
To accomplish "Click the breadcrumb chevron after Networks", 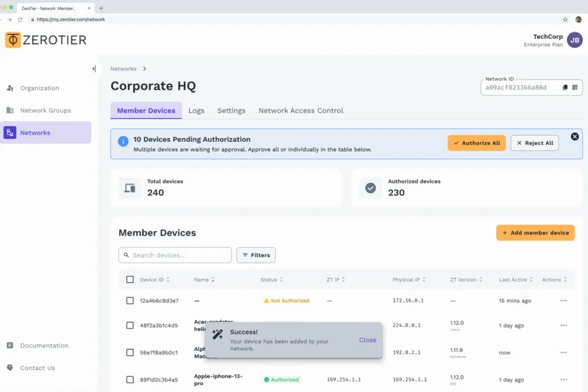I will tap(144, 68).
